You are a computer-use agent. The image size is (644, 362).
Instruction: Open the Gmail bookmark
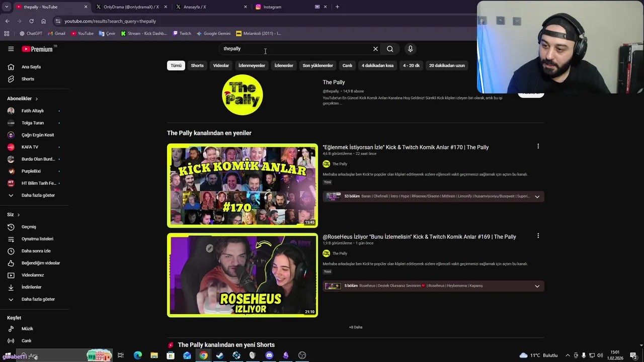56,34
